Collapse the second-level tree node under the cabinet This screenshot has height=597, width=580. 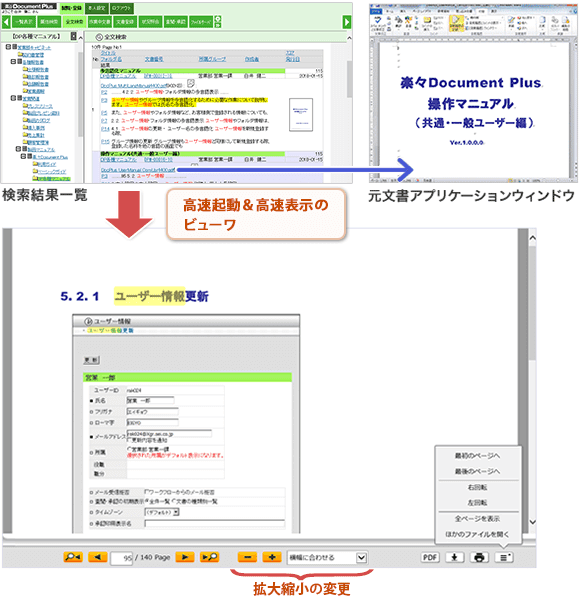[13, 61]
